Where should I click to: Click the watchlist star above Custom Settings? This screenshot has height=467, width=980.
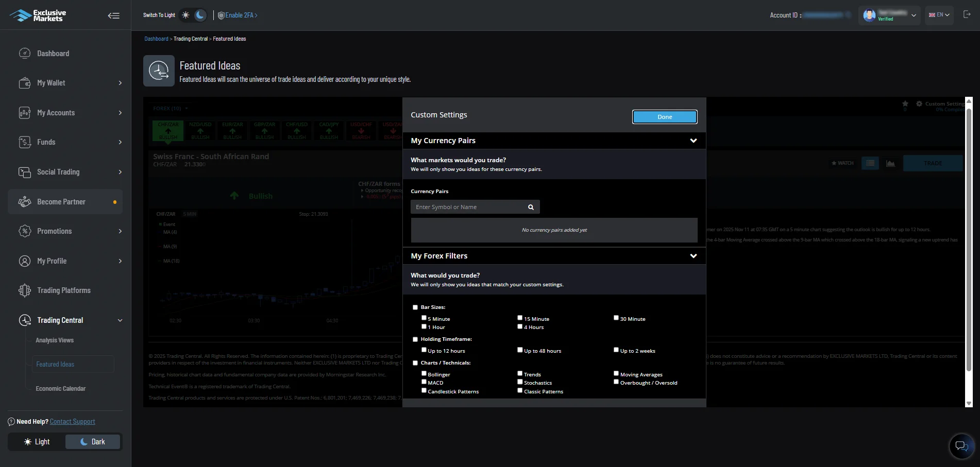pos(905,103)
